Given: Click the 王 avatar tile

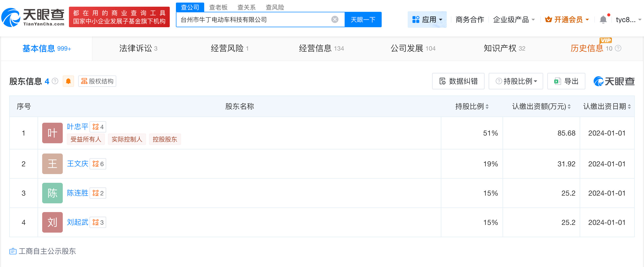Looking at the screenshot, I should point(52,164).
